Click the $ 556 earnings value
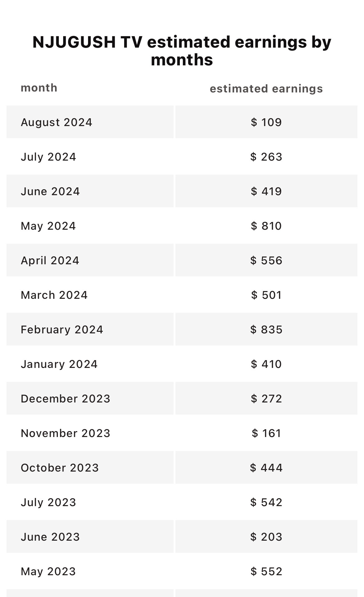 (266, 261)
